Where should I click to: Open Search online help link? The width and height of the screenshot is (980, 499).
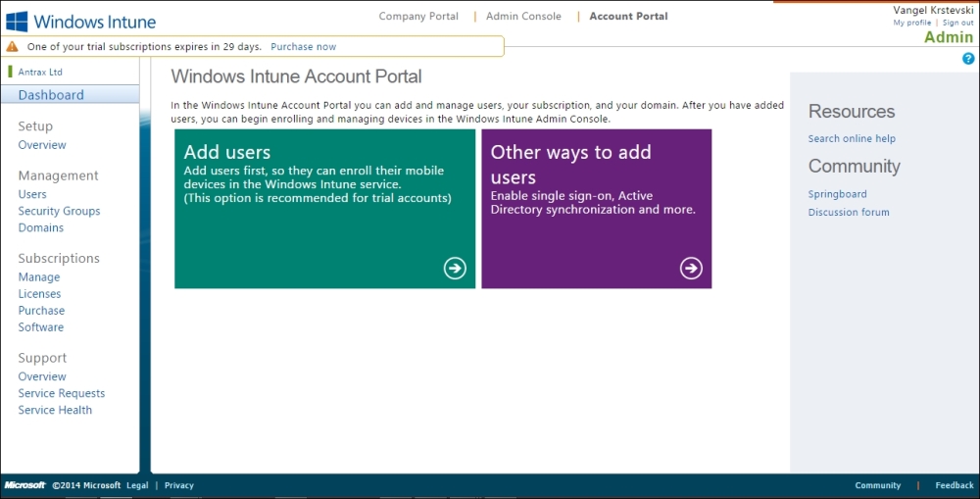[852, 138]
